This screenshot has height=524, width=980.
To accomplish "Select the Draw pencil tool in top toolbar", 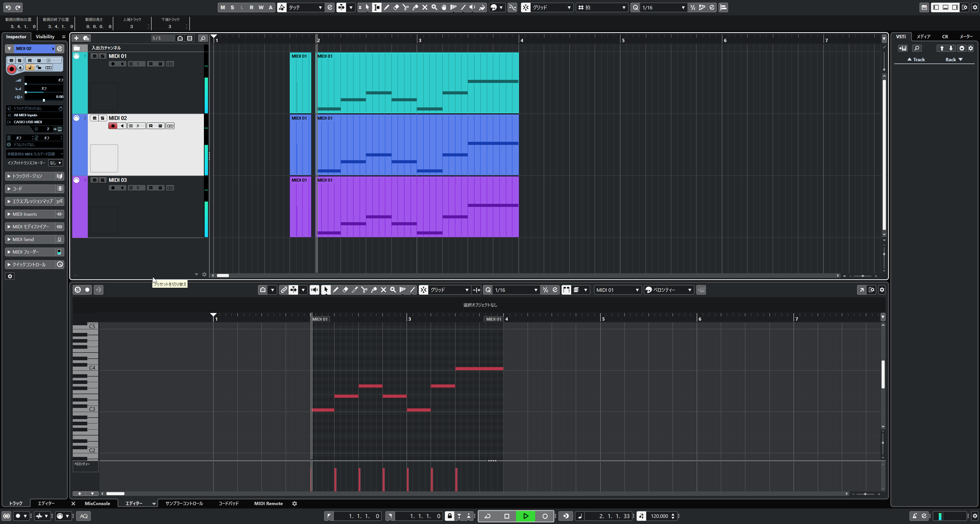I will 387,7.
